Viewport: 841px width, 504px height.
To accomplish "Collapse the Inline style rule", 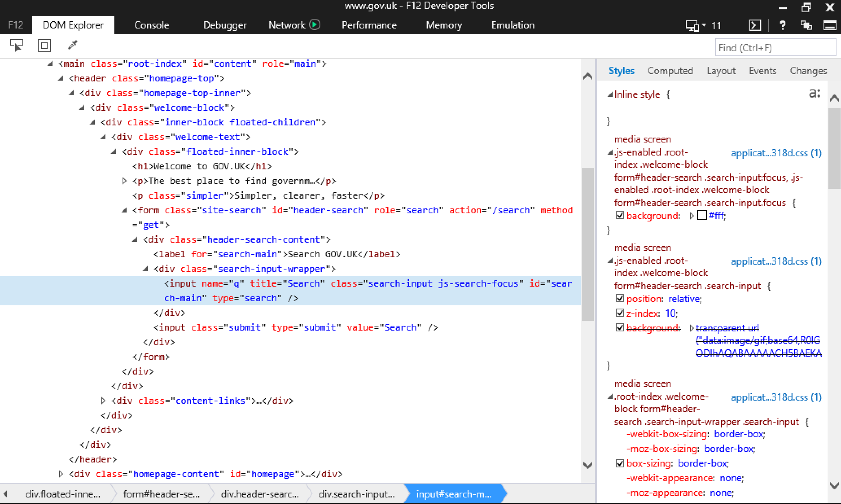I will tap(610, 94).
